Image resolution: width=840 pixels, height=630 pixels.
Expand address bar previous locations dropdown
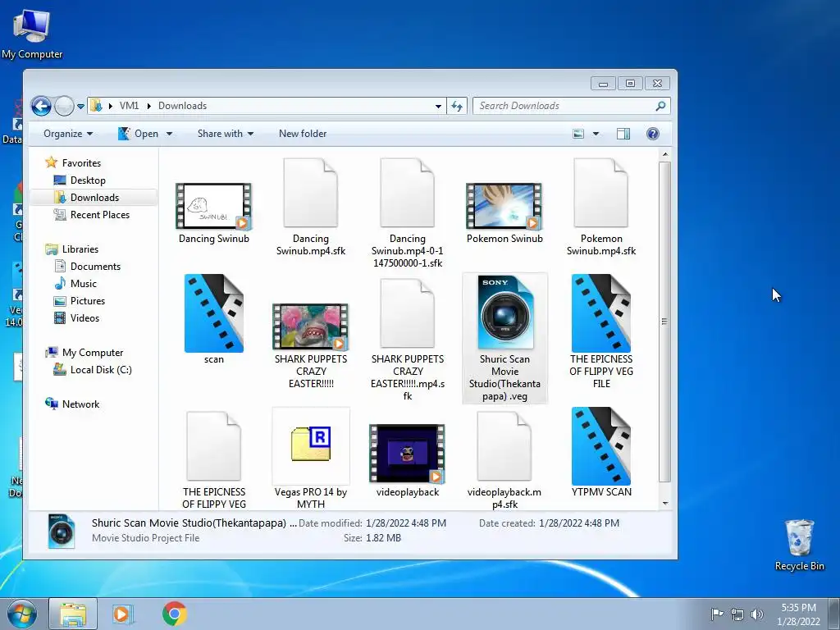coord(438,106)
